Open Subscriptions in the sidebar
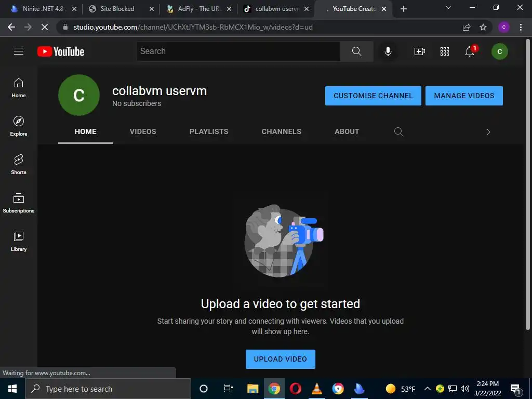 click(19, 203)
